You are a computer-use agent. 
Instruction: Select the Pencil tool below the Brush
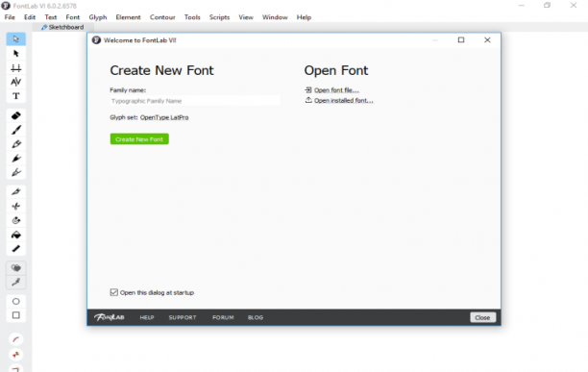(x=15, y=144)
